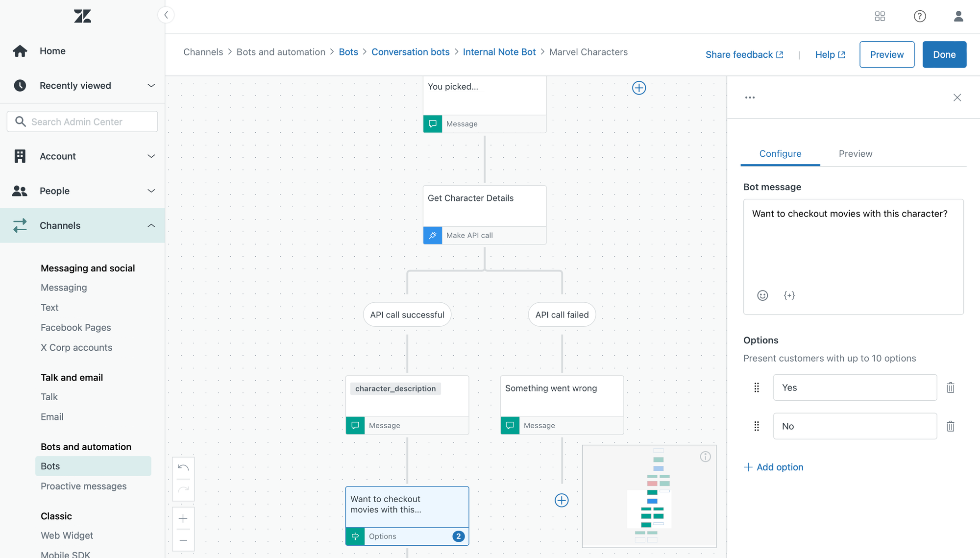Open the three-dot menu in the side panel
This screenshot has width=980, height=558.
coord(750,97)
